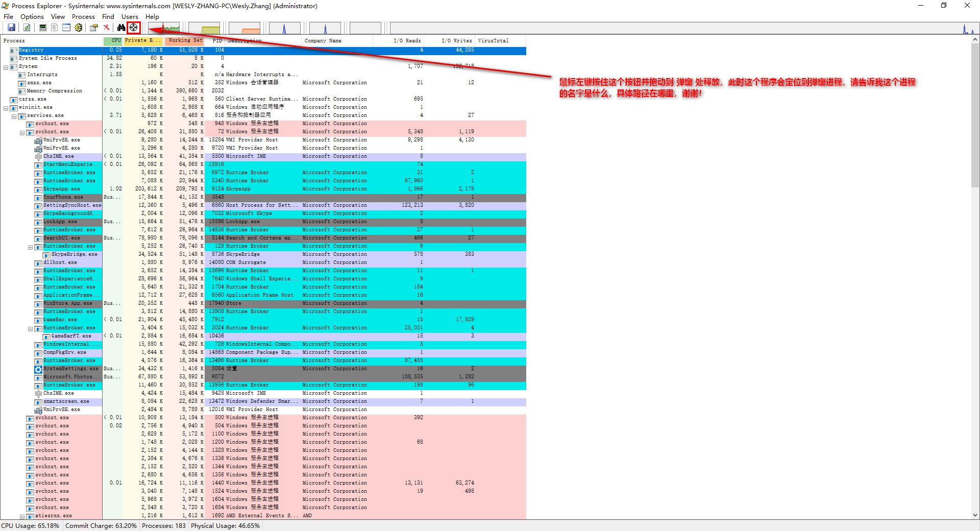Collapse the svchost.exe PID 72 node
This screenshot has width=980, height=531.
coord(22,132)
